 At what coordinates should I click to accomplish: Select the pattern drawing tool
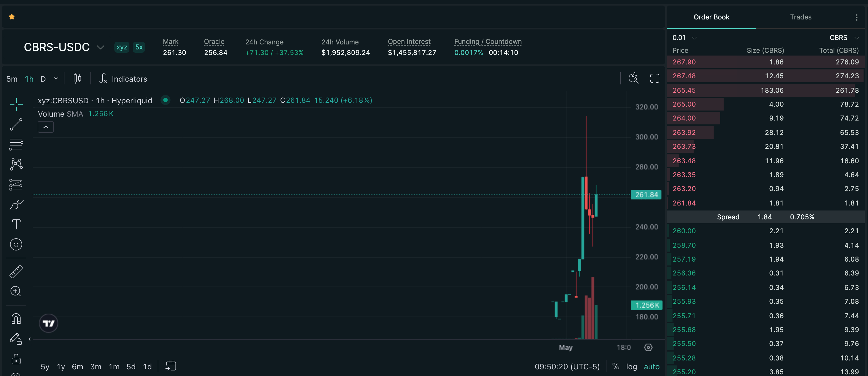(x=16, y=164)
